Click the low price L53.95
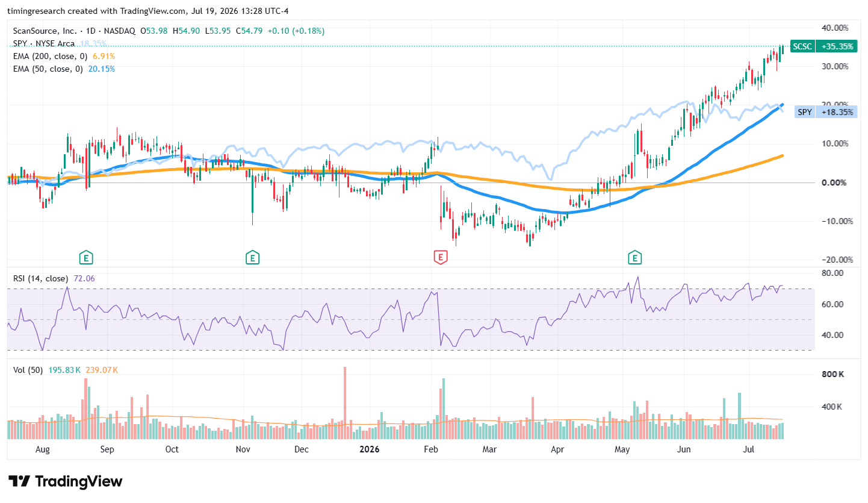 coord(218,31)
